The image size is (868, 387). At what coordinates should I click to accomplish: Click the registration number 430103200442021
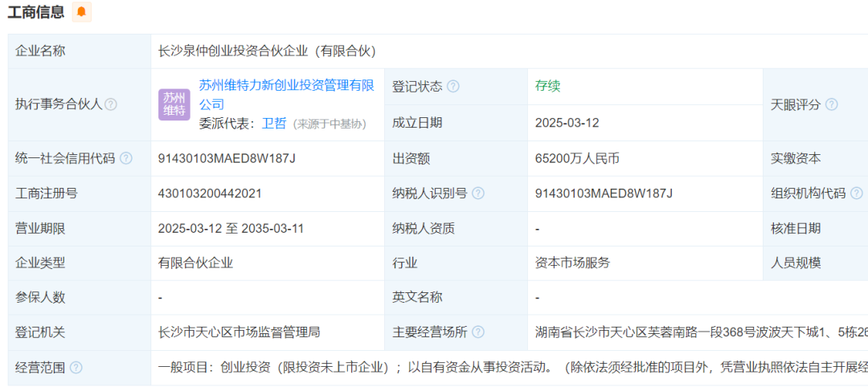point(210,193)
